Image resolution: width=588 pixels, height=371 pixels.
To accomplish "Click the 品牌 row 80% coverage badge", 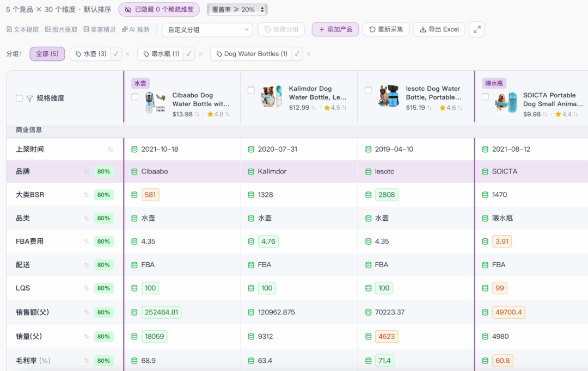I will (x=104, y=172).
